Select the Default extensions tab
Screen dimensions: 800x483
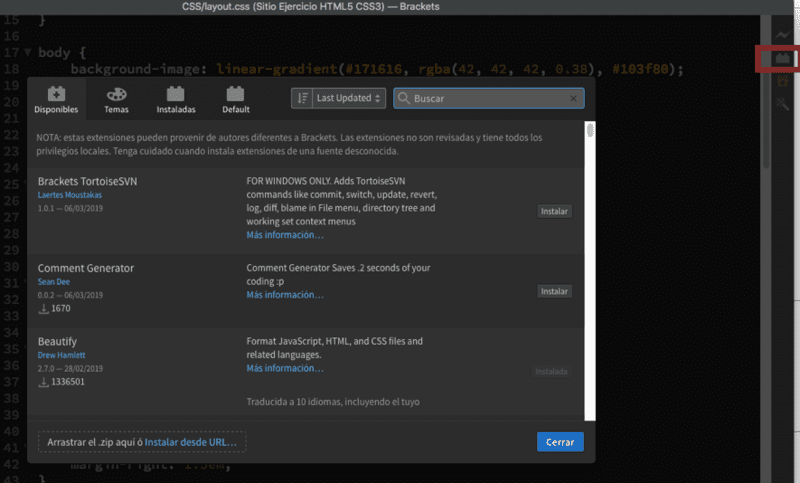[236, 98]
